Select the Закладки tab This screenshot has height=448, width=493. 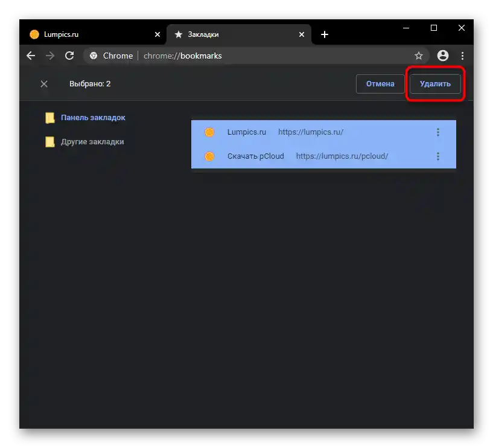(239, 34)
